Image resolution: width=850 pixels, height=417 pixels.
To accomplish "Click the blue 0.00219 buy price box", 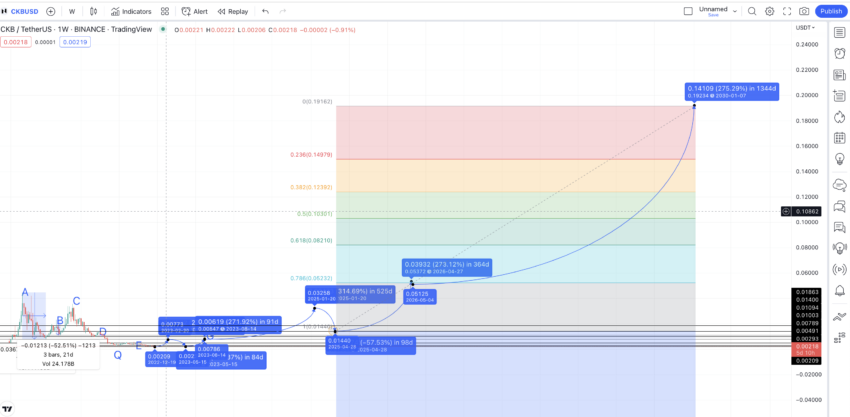I will point(75,42).
